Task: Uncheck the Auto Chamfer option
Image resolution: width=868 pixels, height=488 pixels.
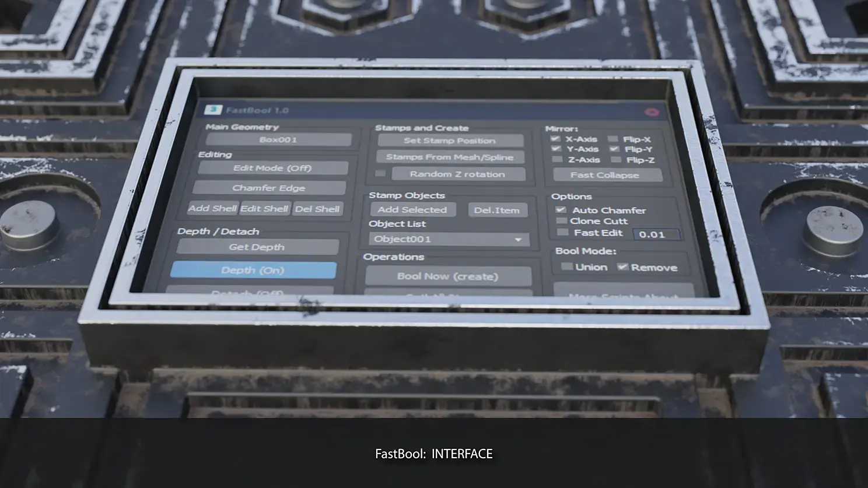Action: tap(561, 209)
